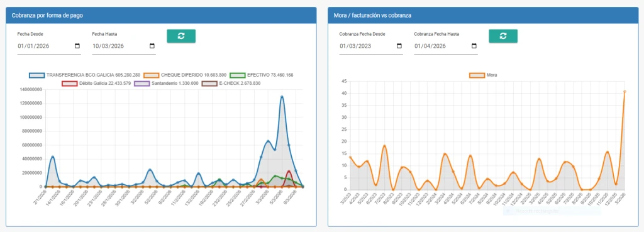
Task: Click the orange Mora legend color box
Action: click(x=477, y=75)
